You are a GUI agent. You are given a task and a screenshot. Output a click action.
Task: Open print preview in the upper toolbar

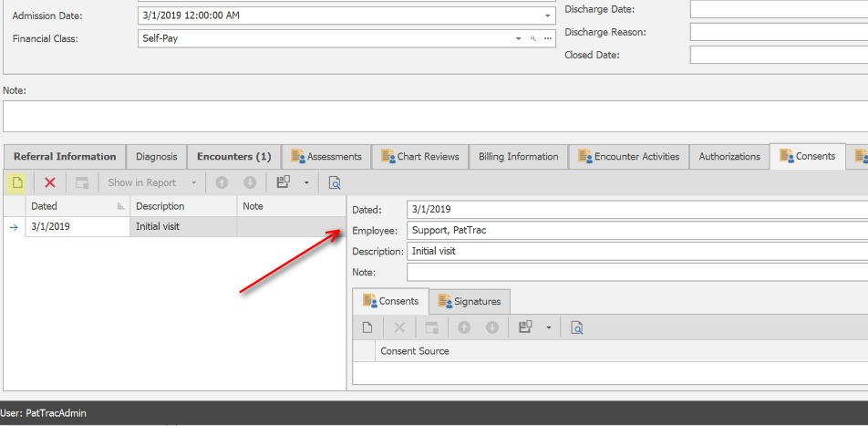point(335,182)
